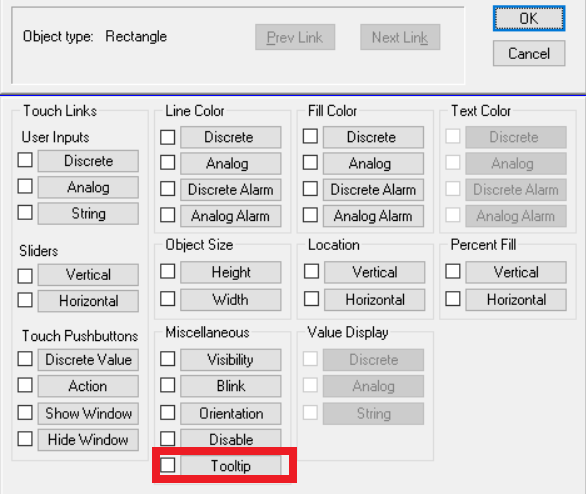This screenshot has height=494, width=586.
Task: Open the Action pushbutton link
Action: pyautogui.click(x=88, y=386)
